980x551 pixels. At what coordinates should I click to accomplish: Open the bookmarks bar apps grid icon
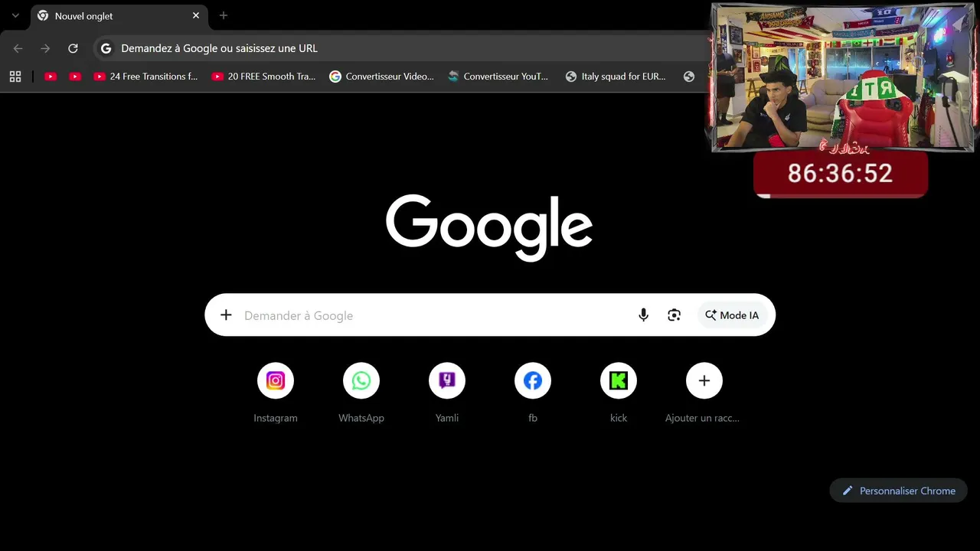pyautogui.click(x=15, y=77)
